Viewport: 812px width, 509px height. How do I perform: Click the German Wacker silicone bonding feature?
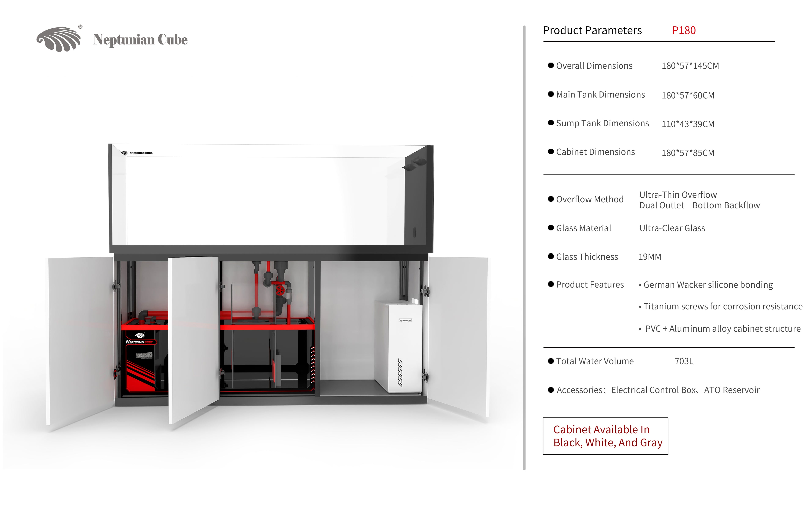point(708,285)
